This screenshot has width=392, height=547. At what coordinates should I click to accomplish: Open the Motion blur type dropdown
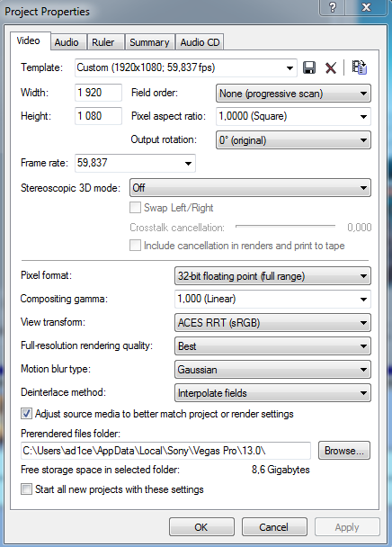click(272, 370)
